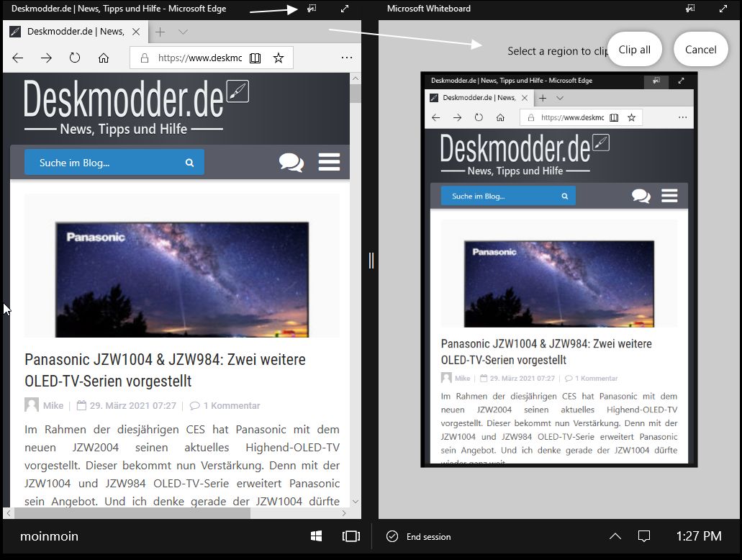Click the 'moinmoin' label in the bottom bar
The image size is (742, 560).
coord(49,536)
